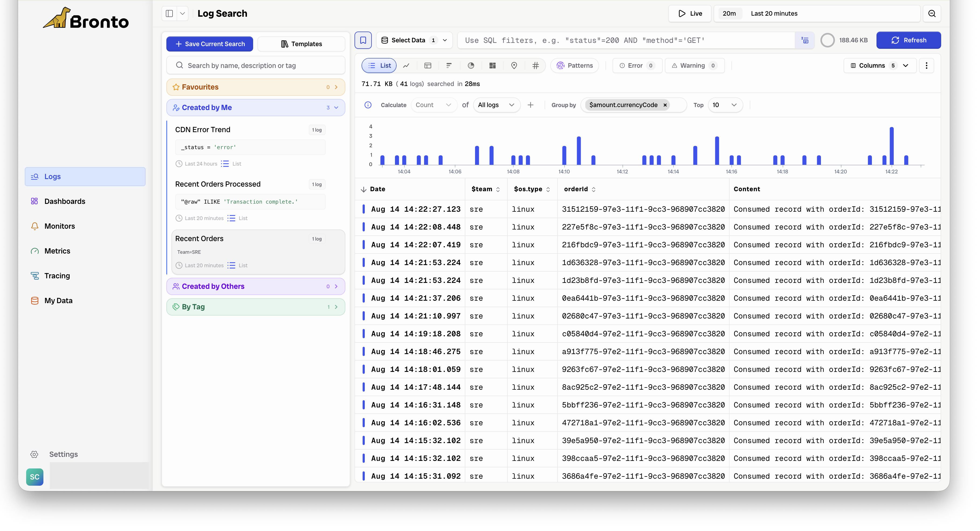This screenshot has height=531, width=980.
Task: Open the Select Data dropdown
Action: pyautogui.click(x=414, y=40)
